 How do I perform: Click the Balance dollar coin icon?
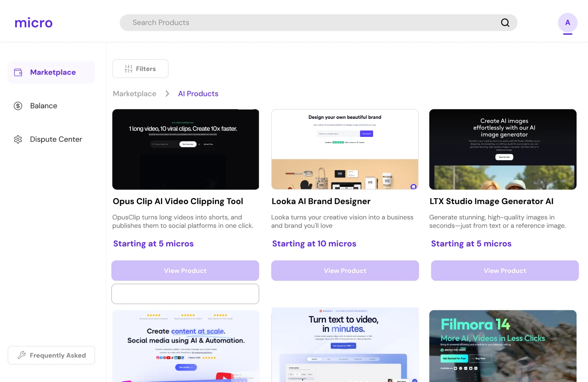coord(18,106)
